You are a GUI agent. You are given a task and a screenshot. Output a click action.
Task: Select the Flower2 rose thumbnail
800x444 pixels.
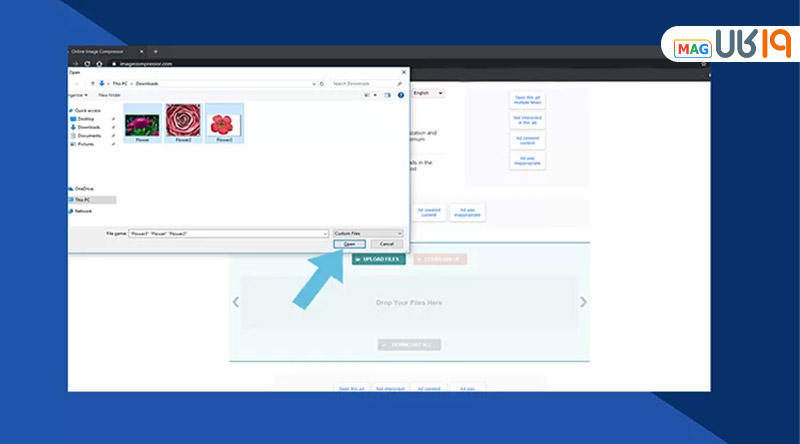click(183, 124)
